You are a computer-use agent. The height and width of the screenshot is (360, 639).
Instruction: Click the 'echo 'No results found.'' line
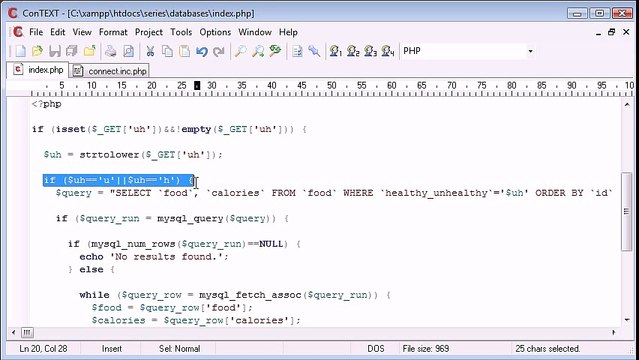coord(154,257)
